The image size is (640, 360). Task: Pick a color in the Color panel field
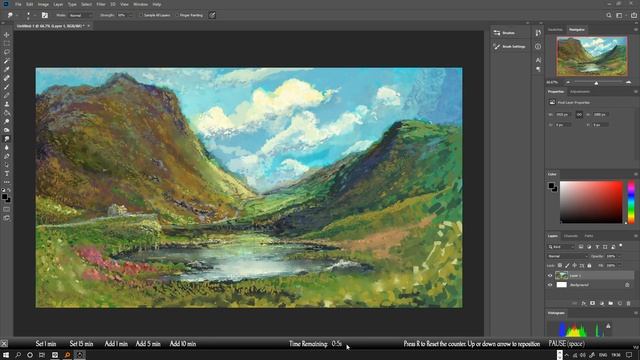coord(591,202)
